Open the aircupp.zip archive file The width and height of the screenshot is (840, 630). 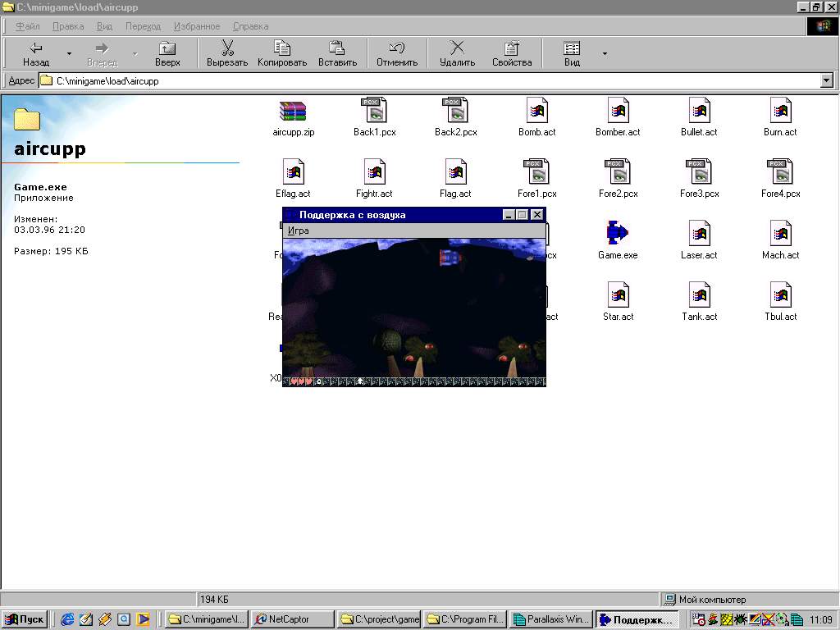293,112
